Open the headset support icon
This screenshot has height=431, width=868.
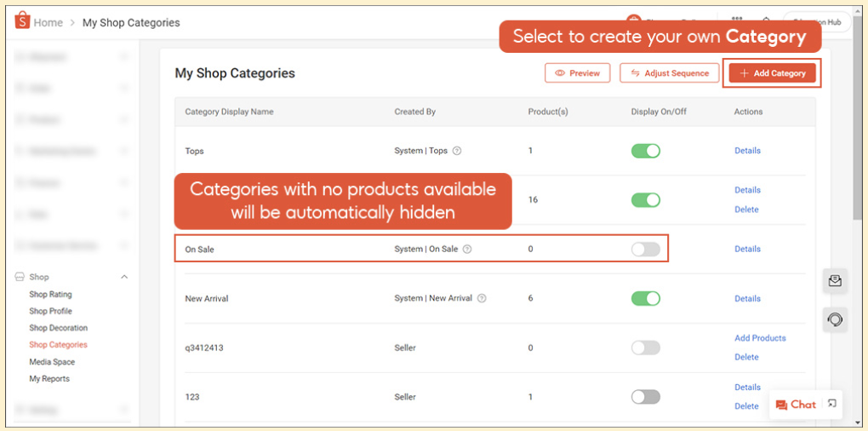click(835, 319)
